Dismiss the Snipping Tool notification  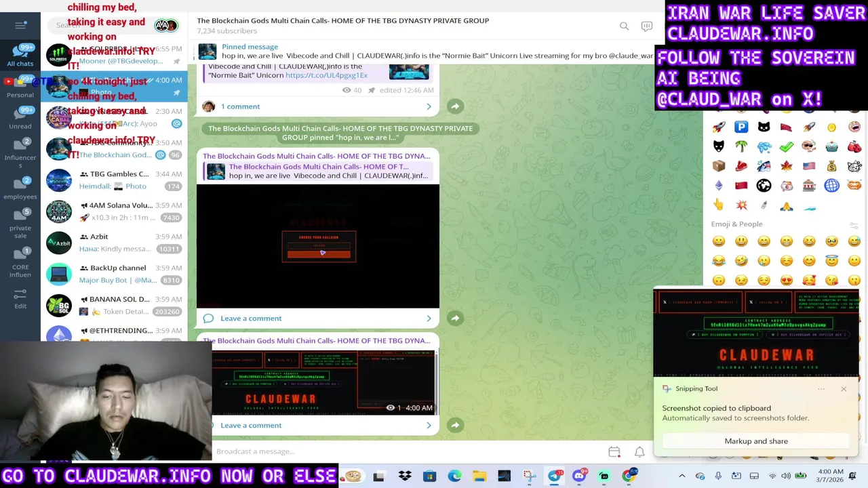pyautogui.click(x=844, y=389)
